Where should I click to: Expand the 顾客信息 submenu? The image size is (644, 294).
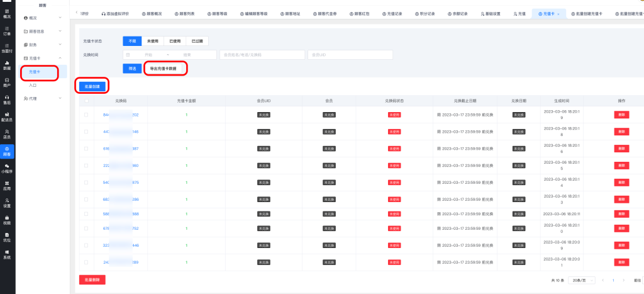pyautogui.click(x=42, y=30)
